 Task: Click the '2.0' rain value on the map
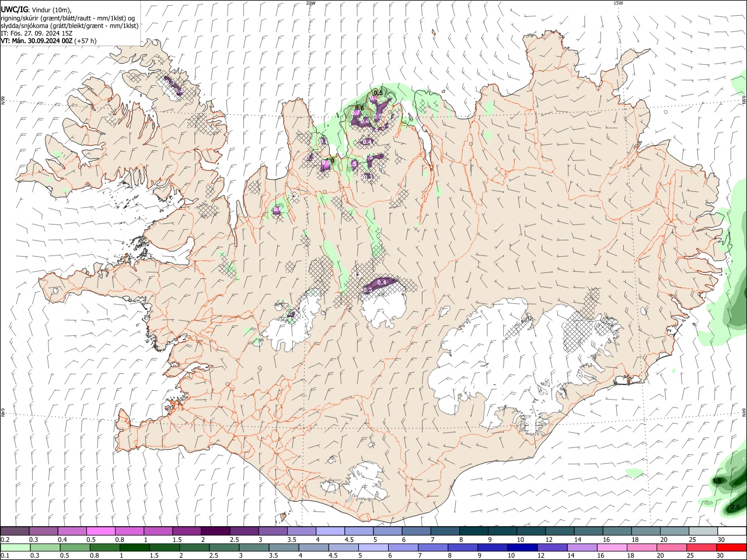pos(735,507)
